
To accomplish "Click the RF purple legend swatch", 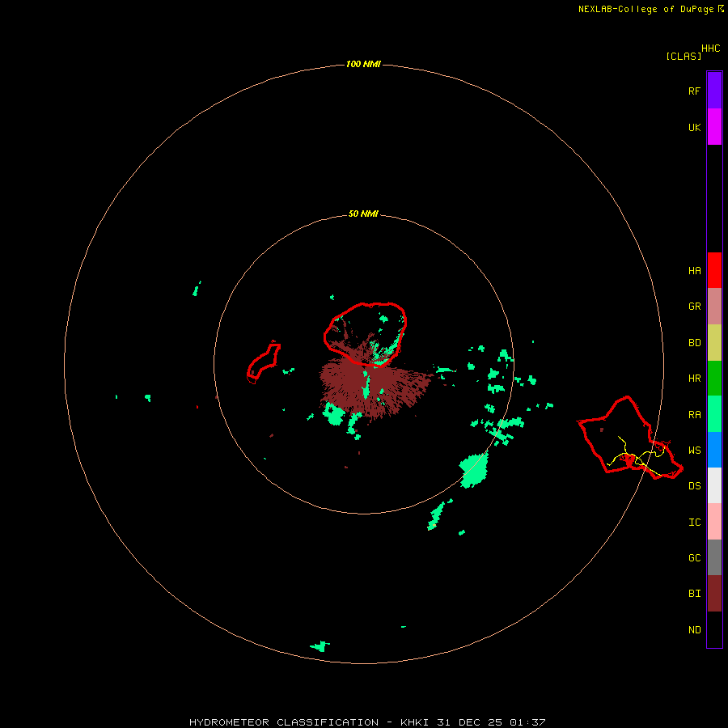I will point(714,91).
